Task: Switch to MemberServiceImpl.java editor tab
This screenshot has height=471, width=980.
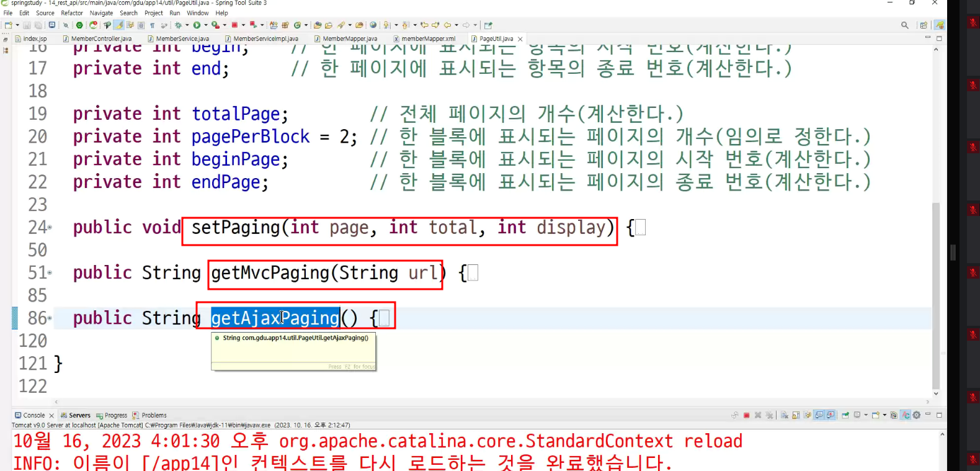Action: click(262, 38)
